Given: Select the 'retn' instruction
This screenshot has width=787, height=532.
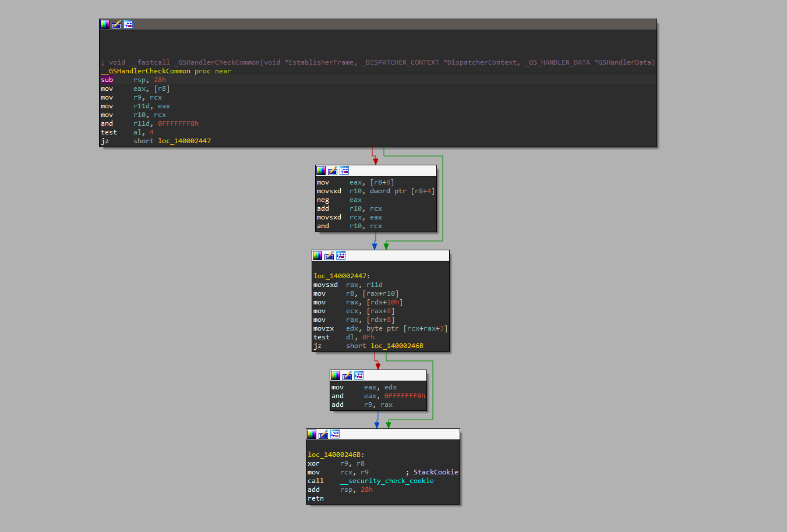Looking at the screenshot, I should (x=316, y=498).
